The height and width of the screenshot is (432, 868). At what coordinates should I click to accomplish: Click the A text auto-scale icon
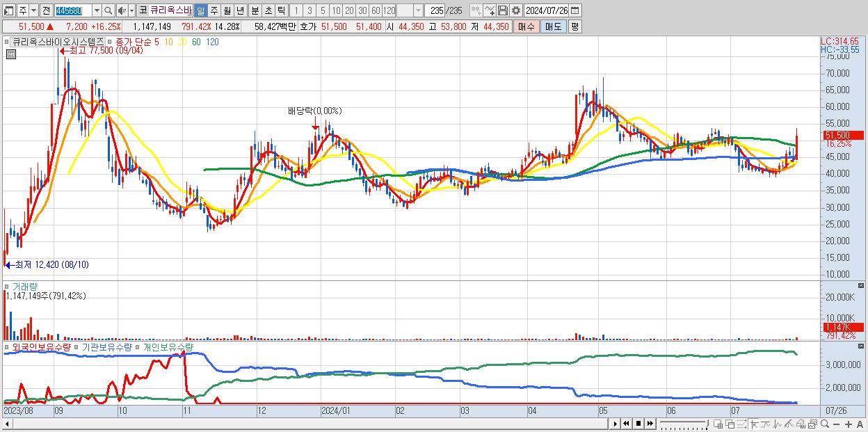[x=860, y=424]
